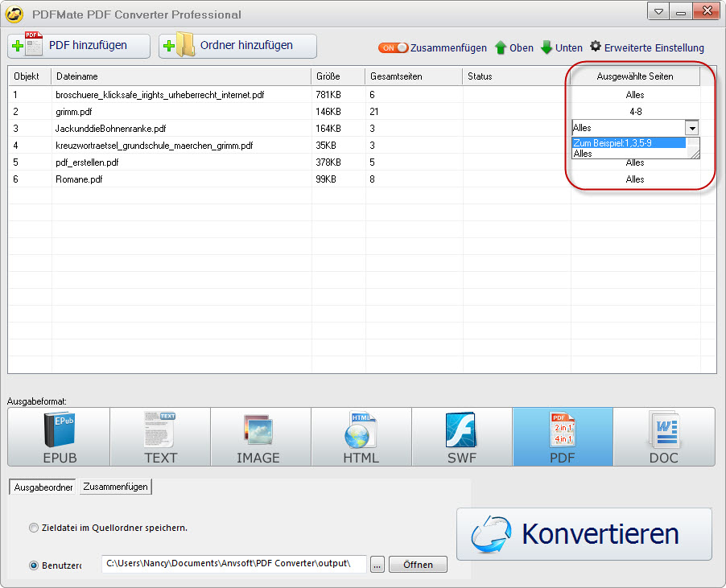Click 'Alles' page cell for Romane.pdf

pos(635,179)
